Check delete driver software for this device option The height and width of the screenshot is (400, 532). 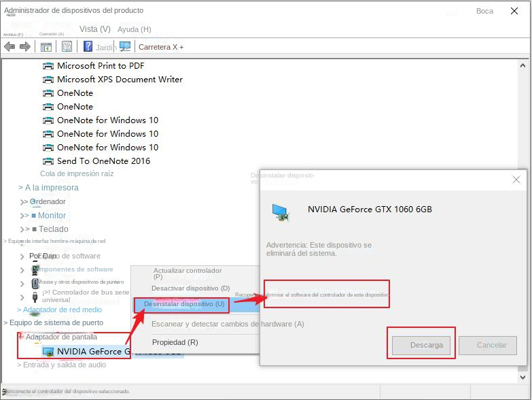[327, 295]
